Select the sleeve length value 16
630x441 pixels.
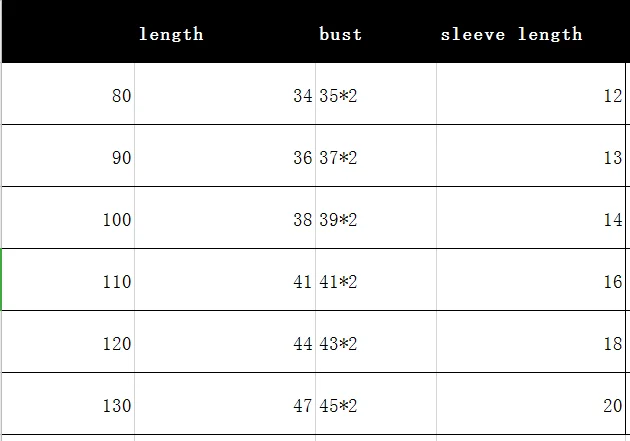point(531,280)
